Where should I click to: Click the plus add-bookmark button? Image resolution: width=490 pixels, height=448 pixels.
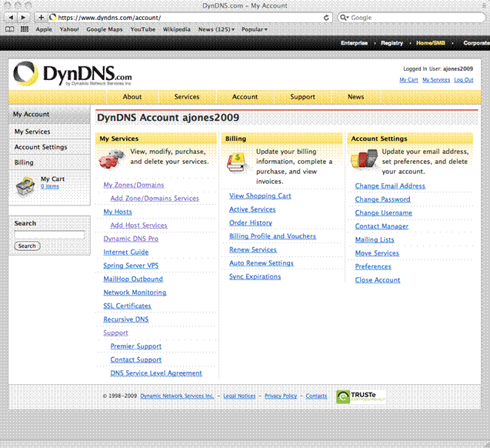pyautogui.click(x=42, y=18)
